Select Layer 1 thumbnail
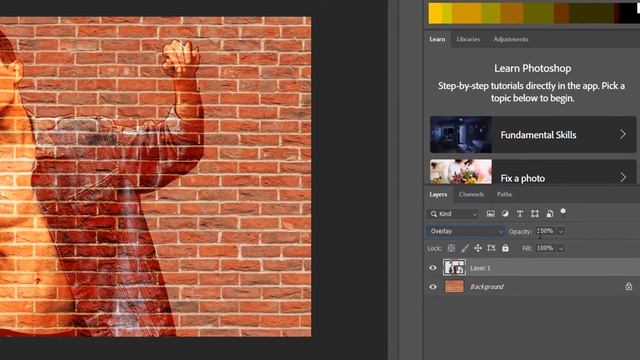The width and height of the screenshot is (640, 360). (454, 268)
